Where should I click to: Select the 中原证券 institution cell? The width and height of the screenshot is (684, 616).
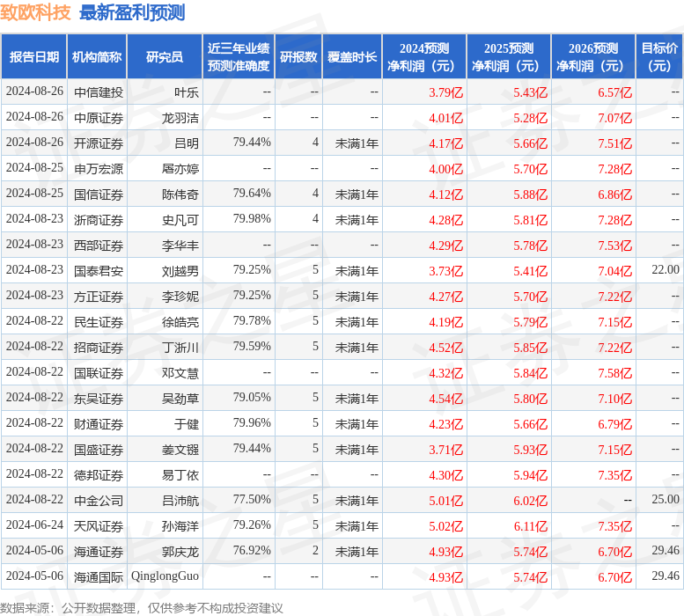coord(99,118)
